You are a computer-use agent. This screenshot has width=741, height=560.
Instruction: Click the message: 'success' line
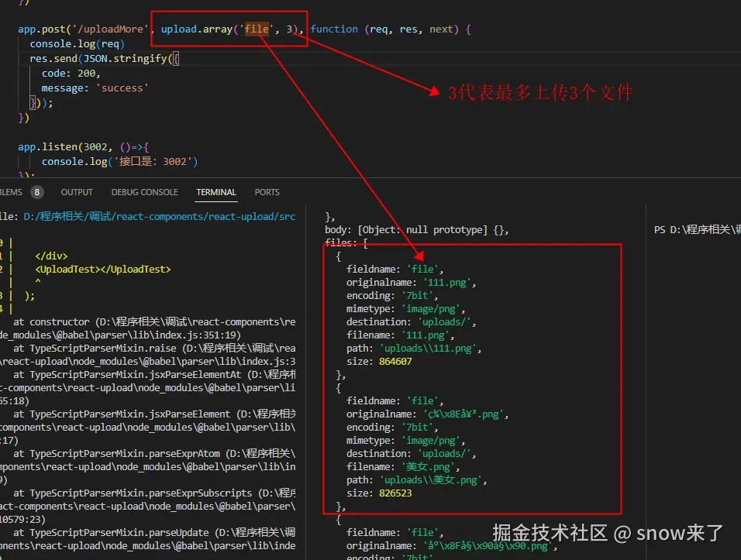[95, 88]
